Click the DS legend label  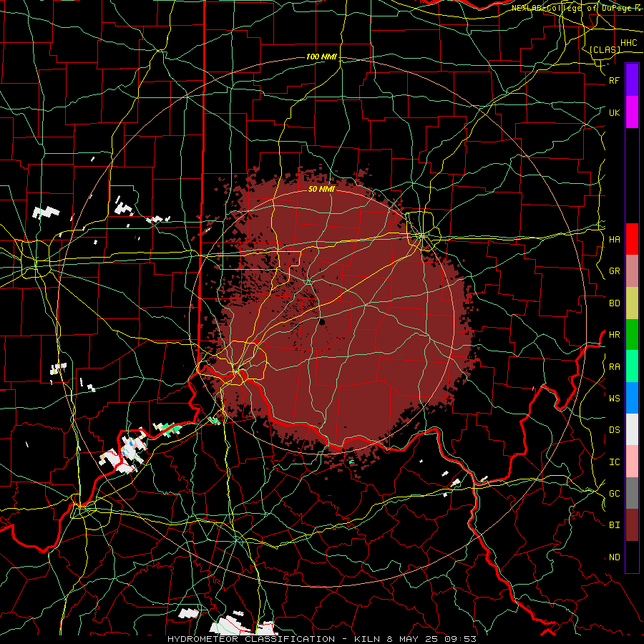pos(614,430)
